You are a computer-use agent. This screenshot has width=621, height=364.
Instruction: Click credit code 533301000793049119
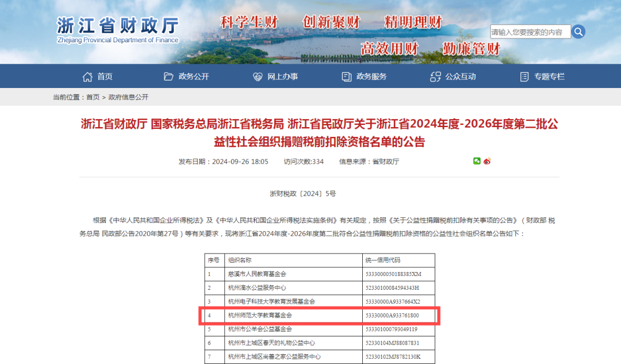tap(392, 329)
